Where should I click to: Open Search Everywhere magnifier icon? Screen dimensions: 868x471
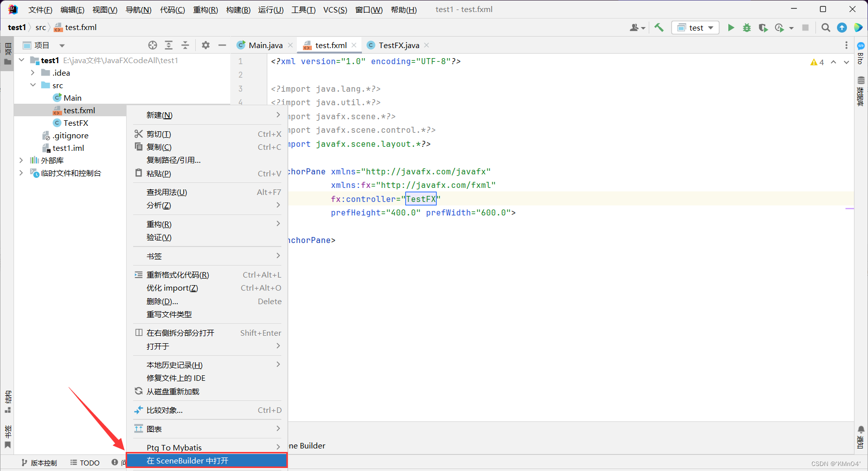(x=826, y=28)
